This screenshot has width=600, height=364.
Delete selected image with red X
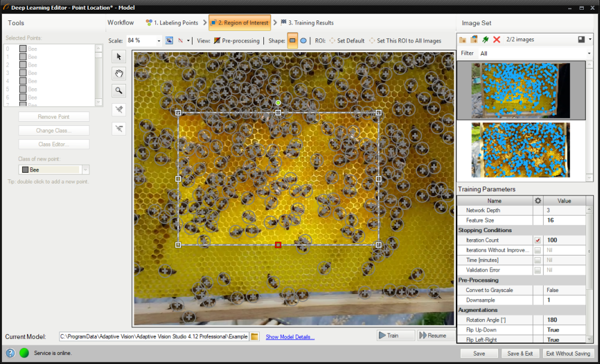coord(497,40)
